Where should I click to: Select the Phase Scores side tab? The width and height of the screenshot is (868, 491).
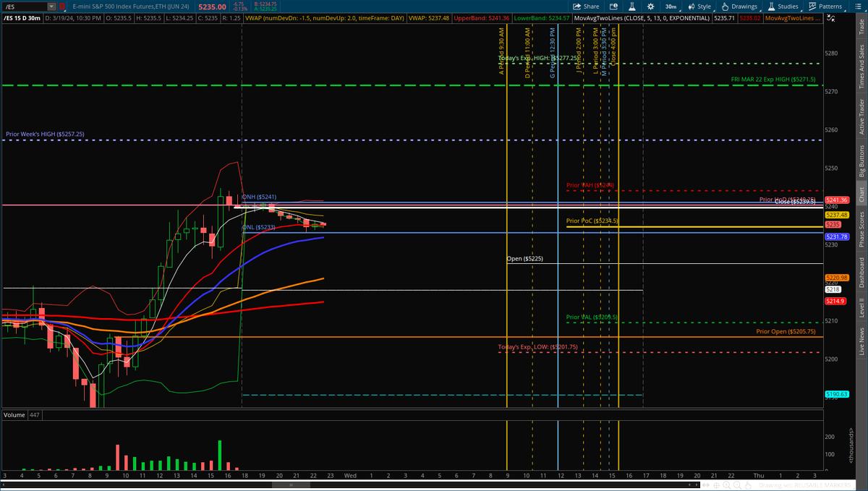861,228
